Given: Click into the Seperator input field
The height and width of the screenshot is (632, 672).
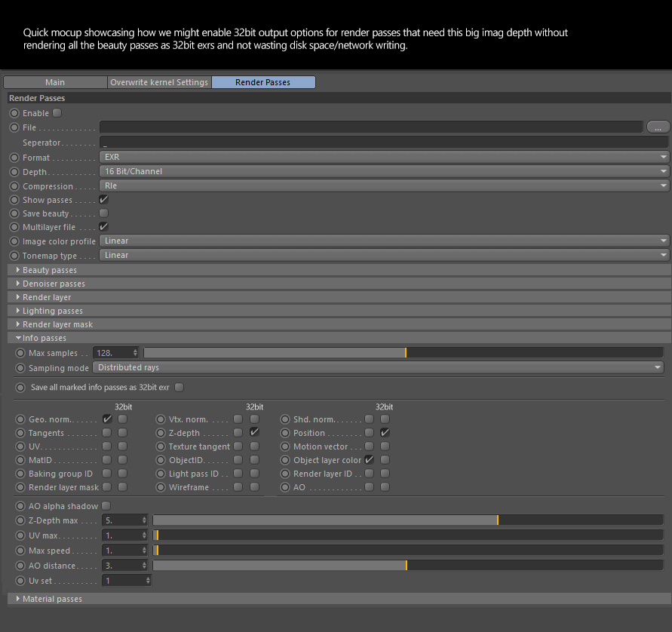Looking at the screenshot, I should click(x=384, y=143).
